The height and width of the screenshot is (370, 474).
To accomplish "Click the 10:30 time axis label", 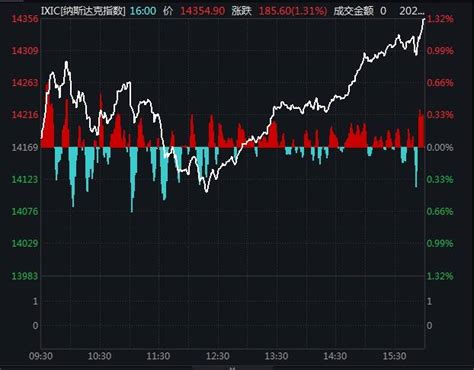I will point(99,356).
